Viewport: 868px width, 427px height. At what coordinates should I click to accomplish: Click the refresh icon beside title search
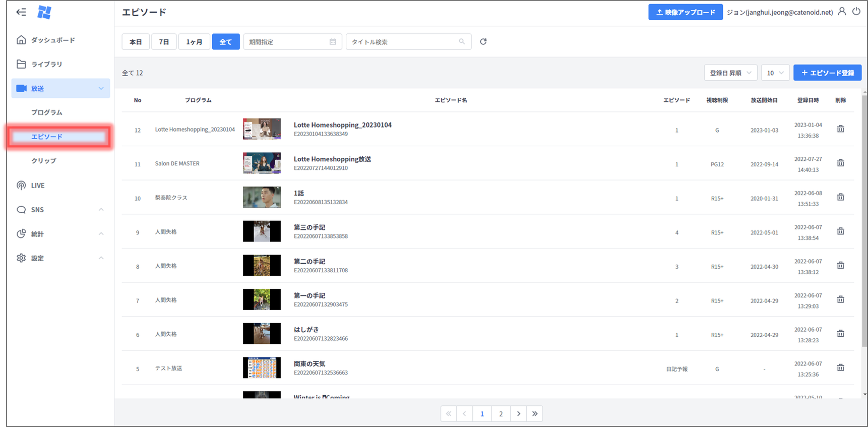coord(483,42)
